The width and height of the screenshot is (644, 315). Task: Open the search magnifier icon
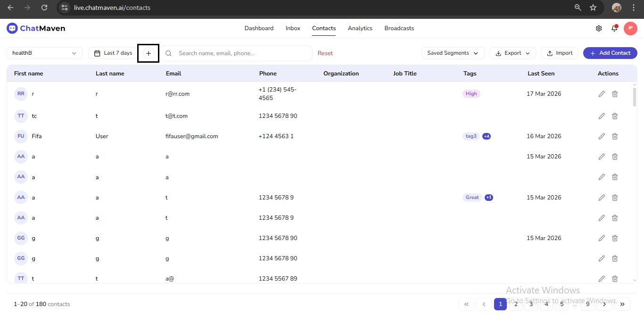168,53
